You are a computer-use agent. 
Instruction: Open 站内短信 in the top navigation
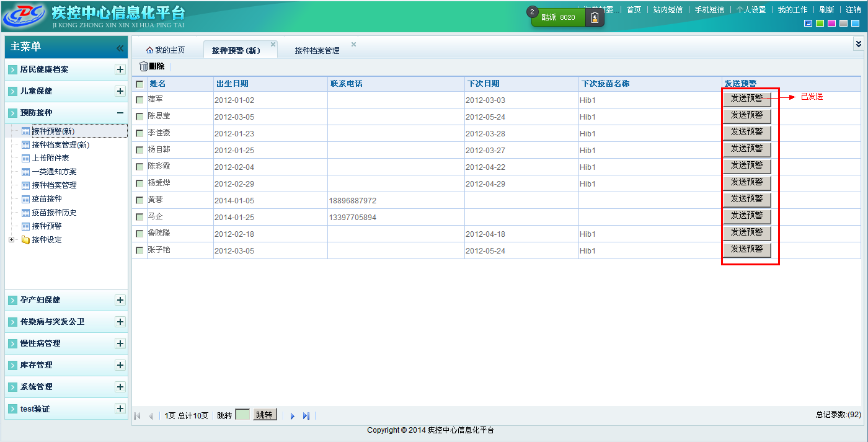(x=668, y=10)
